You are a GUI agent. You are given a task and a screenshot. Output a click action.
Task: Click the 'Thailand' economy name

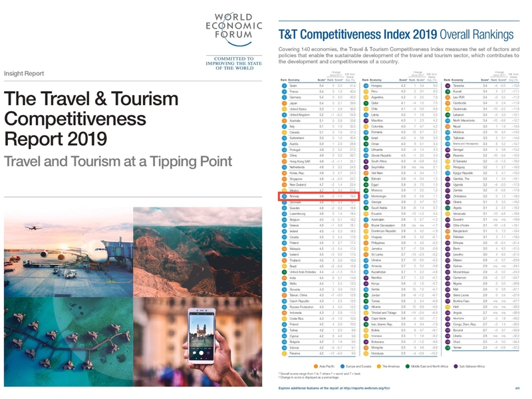coord(295,260)
